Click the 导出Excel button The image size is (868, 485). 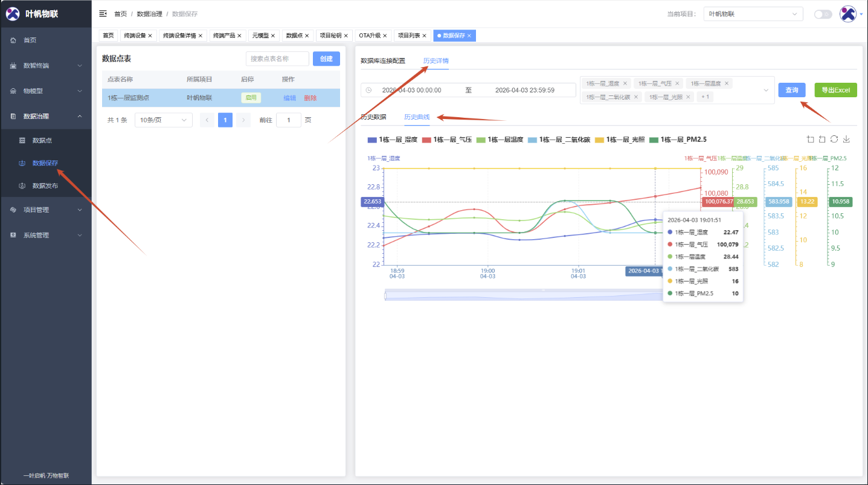[x=835, y=90]
